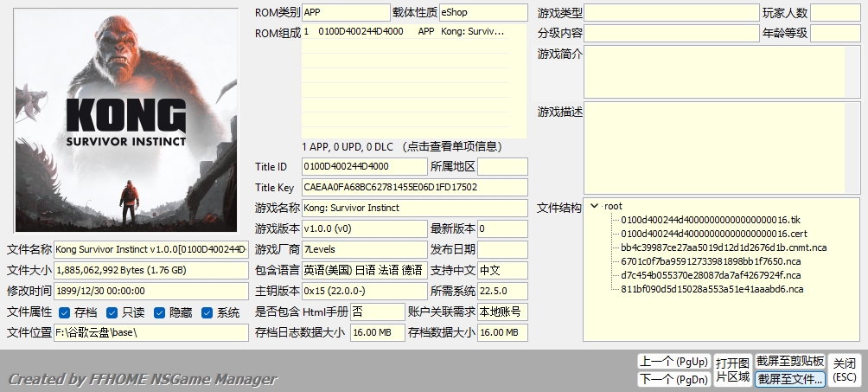Select the first ROM composition row 0100D400244D4000

click(x=405, y=32)
